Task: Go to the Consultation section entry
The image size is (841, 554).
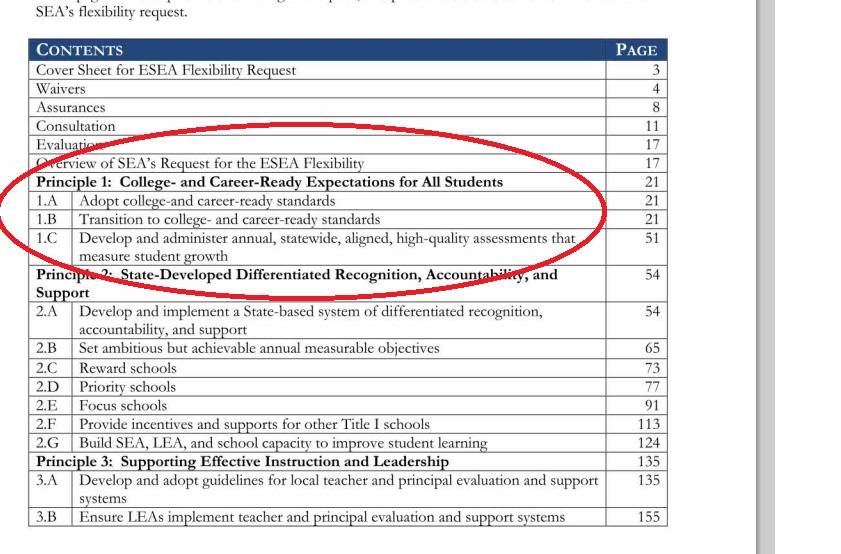Action: (76, 126)
